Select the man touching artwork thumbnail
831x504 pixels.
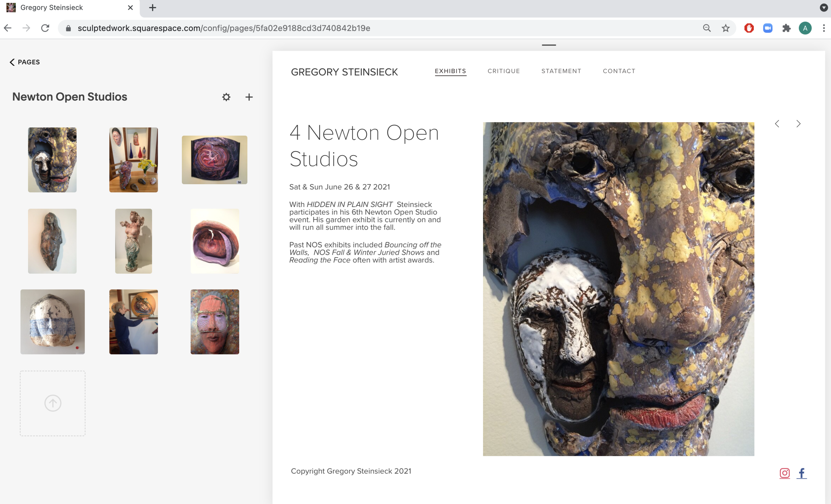coord(134,322)
